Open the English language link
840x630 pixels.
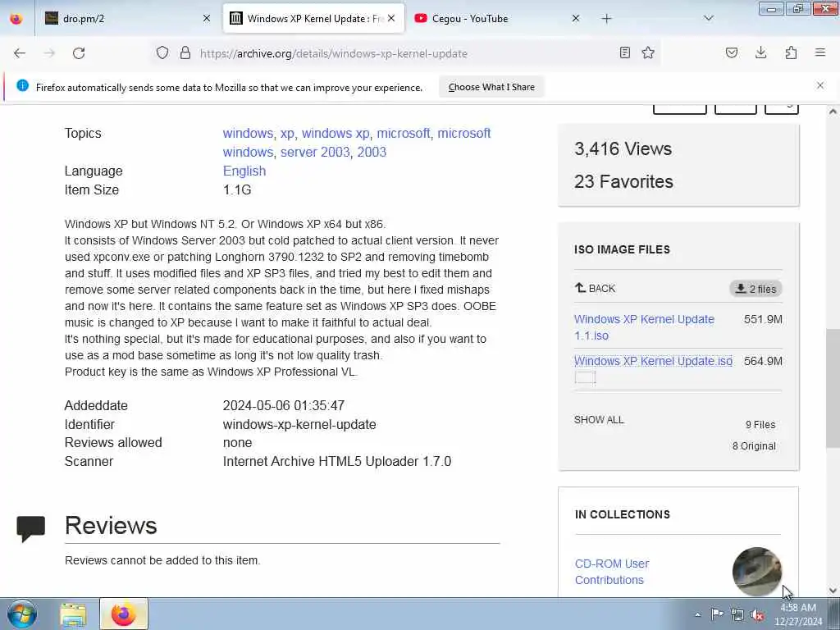click(244, 171)
